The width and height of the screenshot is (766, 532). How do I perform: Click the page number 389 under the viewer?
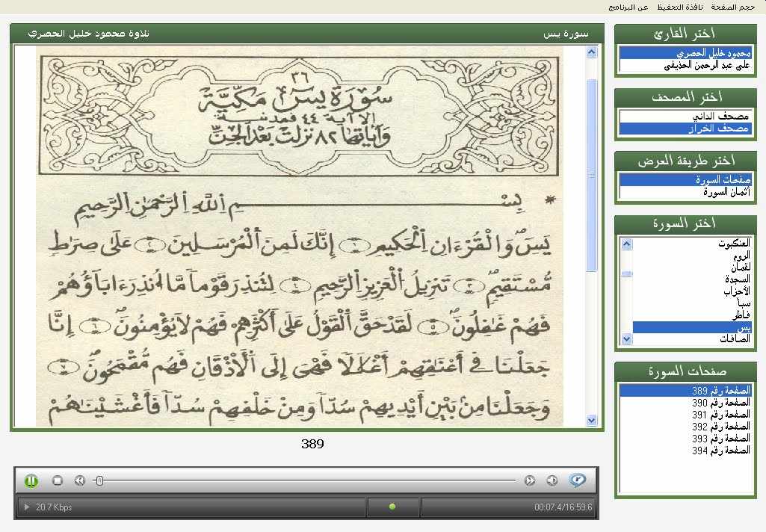click(312, 444)
